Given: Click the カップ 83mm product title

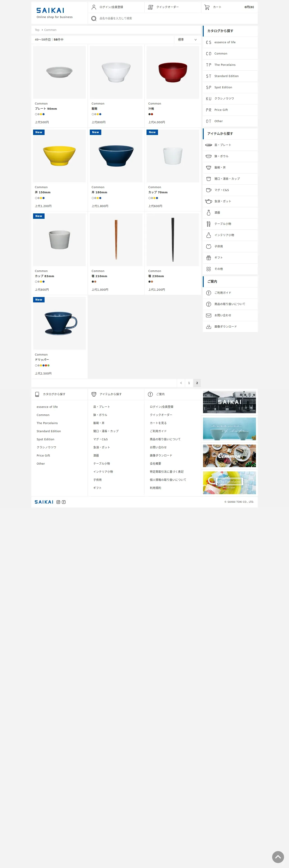Looking at the screenshot, I should tap(44, 276).
